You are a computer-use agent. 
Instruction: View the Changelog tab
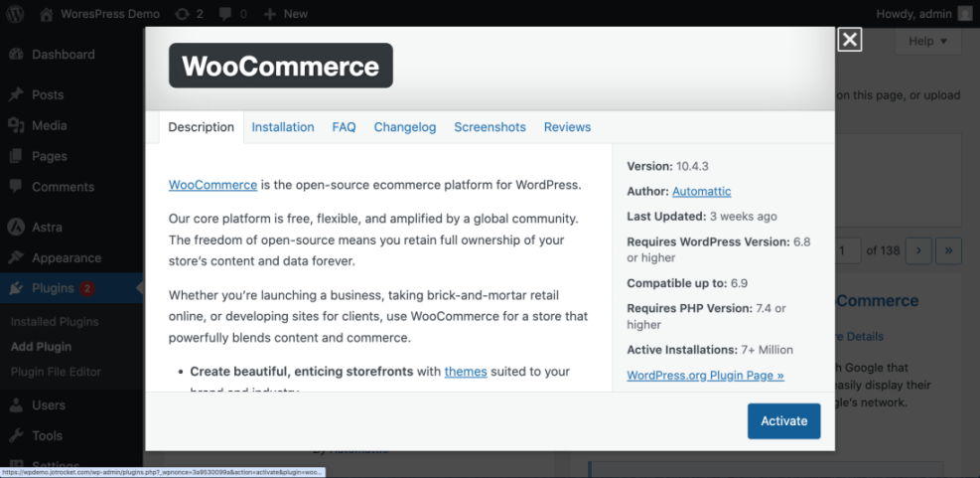pyautogui.click(x=405, y=127)
